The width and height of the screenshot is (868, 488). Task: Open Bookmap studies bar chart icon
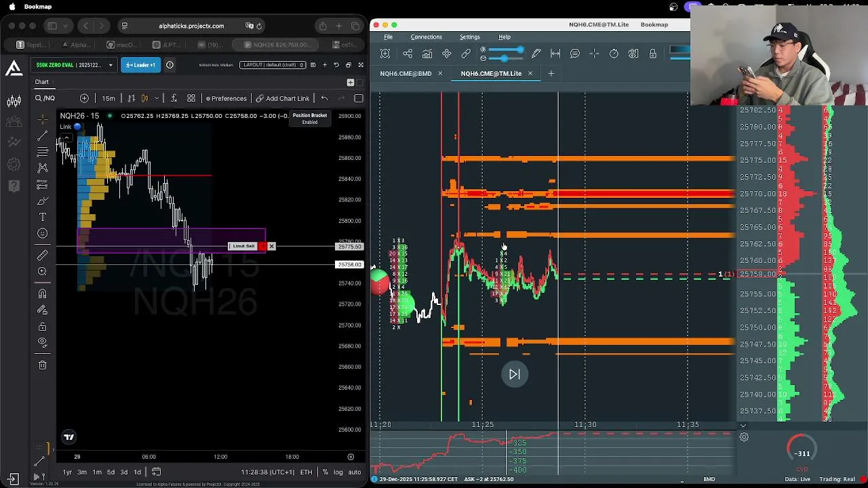point(427,54)
